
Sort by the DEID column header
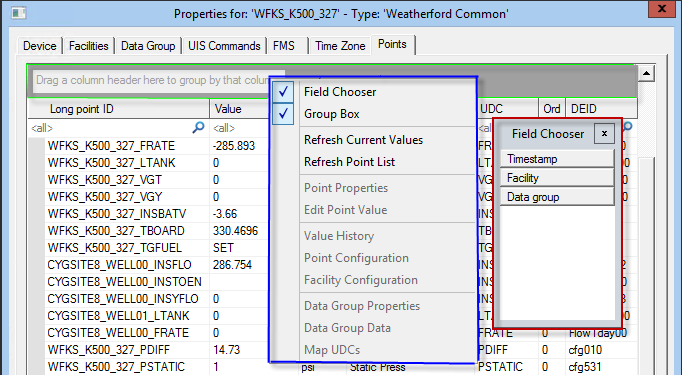point(601,109)
